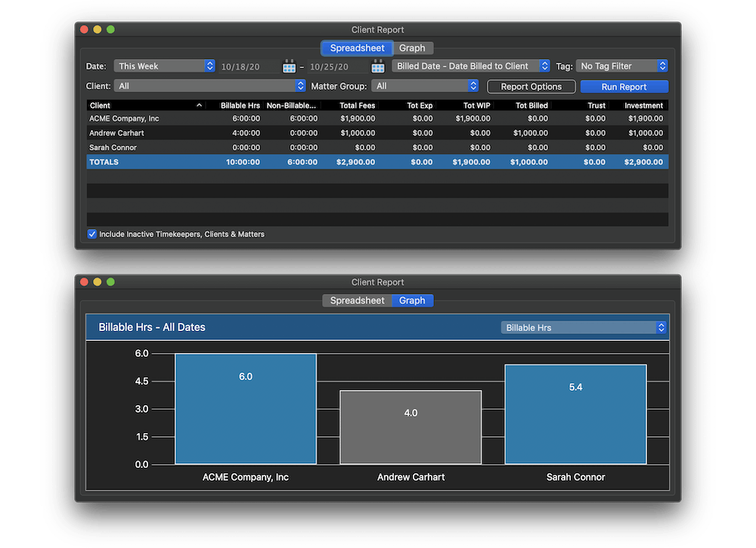This screenshot has width=756, height=548.
Task: Sort by the Non-Billable column header
Action: [291, 105]
